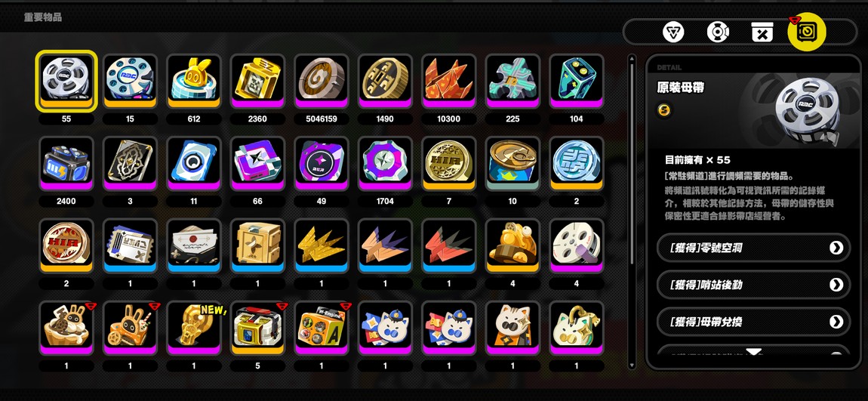Image resolution: width=868 pixels, height=401 pixels.
Task: Select the gold can item with count 10
Action: click(512, 163)
